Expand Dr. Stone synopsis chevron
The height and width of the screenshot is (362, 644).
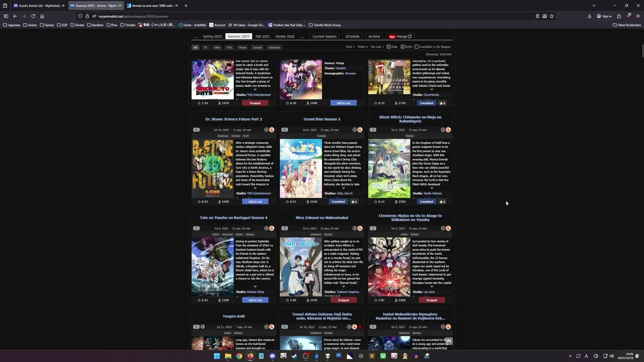[x=255, y=188]
